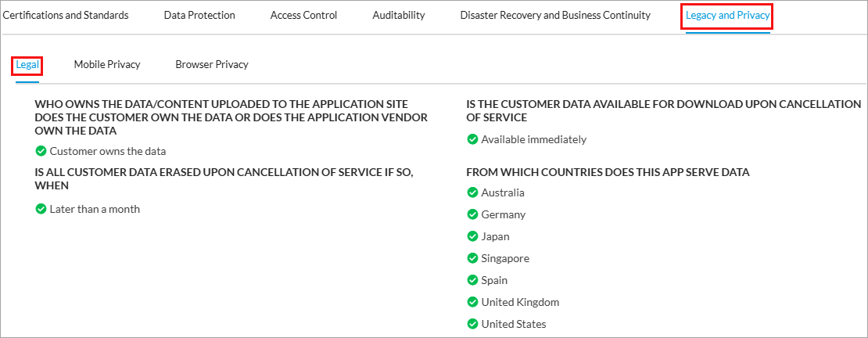Viewport: 868px width, 338px height.
Task: Select the text 'Later than a month'
Action: pyautogui.click(x=95, y=209)
